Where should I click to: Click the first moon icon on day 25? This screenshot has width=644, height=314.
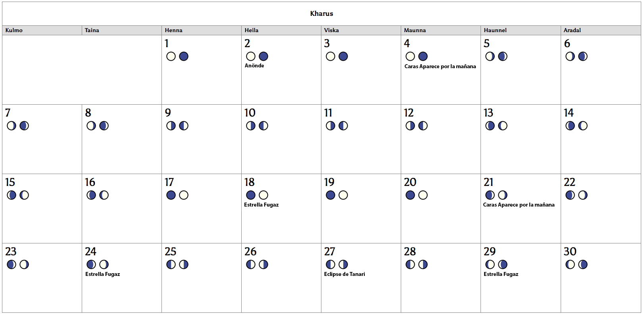pyautogui.click(x=171, y=264)
